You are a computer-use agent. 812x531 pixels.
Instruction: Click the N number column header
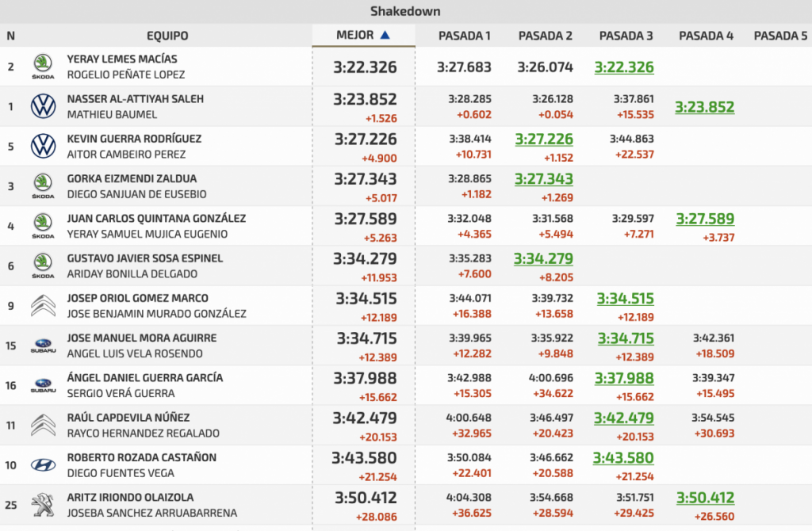click(10, 36)
